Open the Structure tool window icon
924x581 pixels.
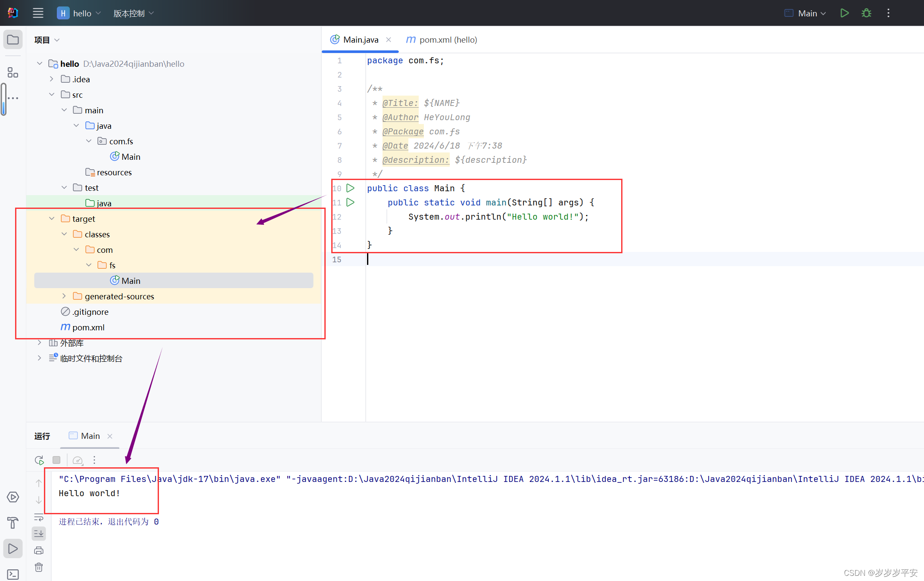tap(13, 72)
